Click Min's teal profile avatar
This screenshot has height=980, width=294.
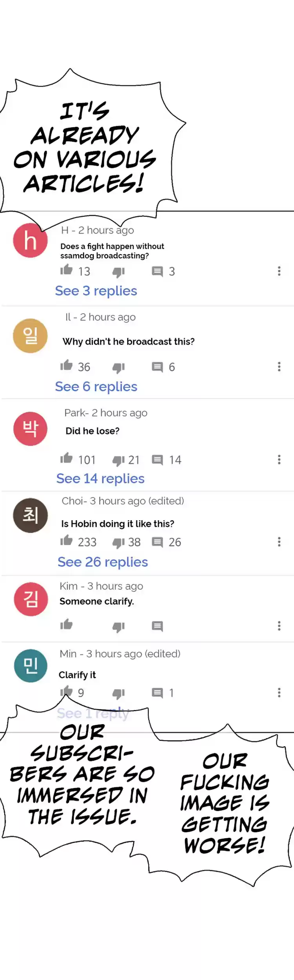click(30, 665)
